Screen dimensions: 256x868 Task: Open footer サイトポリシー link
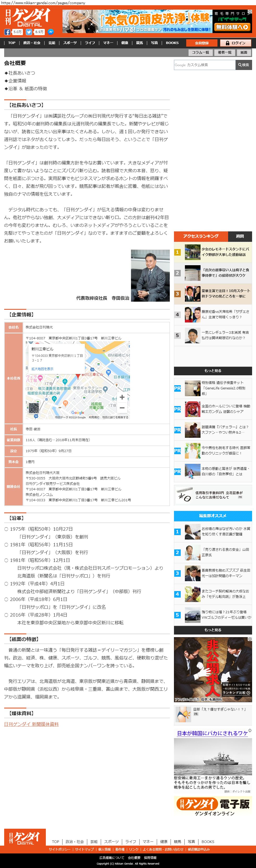coord(60,850)
